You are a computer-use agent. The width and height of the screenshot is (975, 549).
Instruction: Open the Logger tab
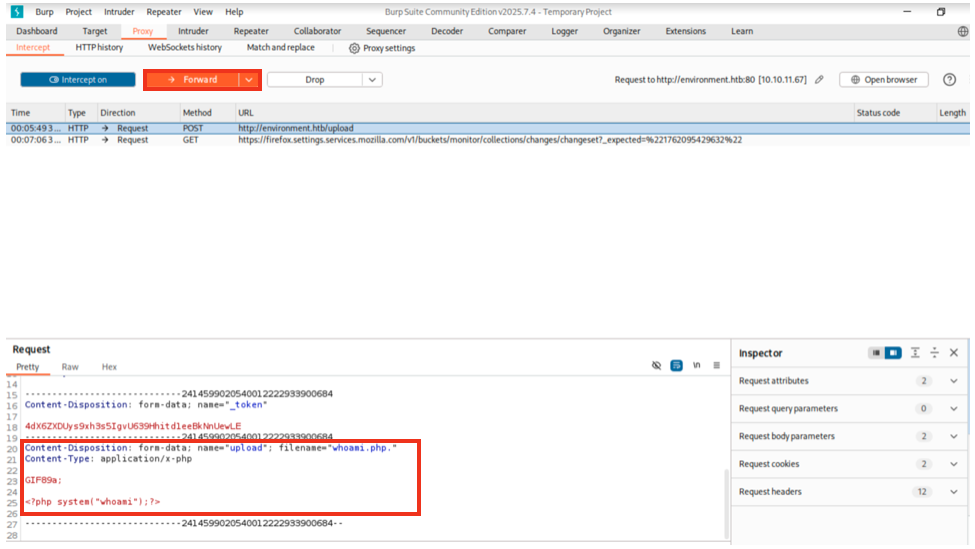click(x=564, y=31)
